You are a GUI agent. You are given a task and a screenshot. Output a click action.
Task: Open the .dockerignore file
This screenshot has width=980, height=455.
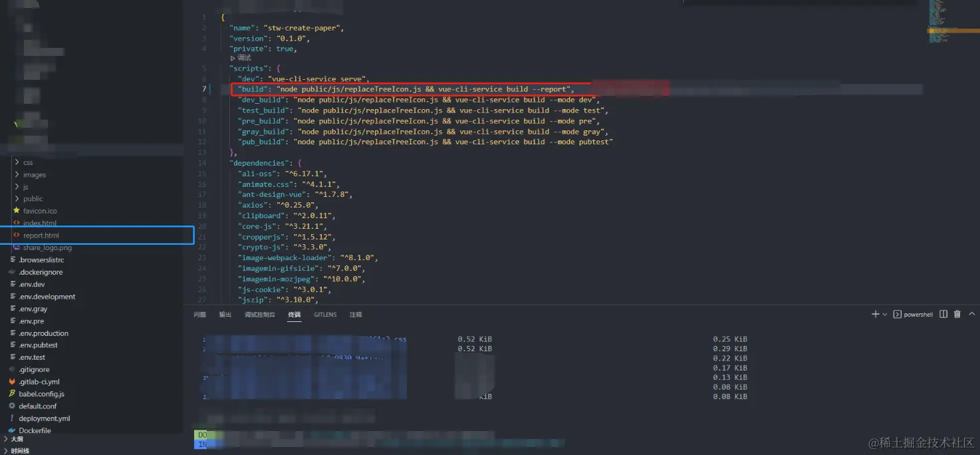(41, 272)
